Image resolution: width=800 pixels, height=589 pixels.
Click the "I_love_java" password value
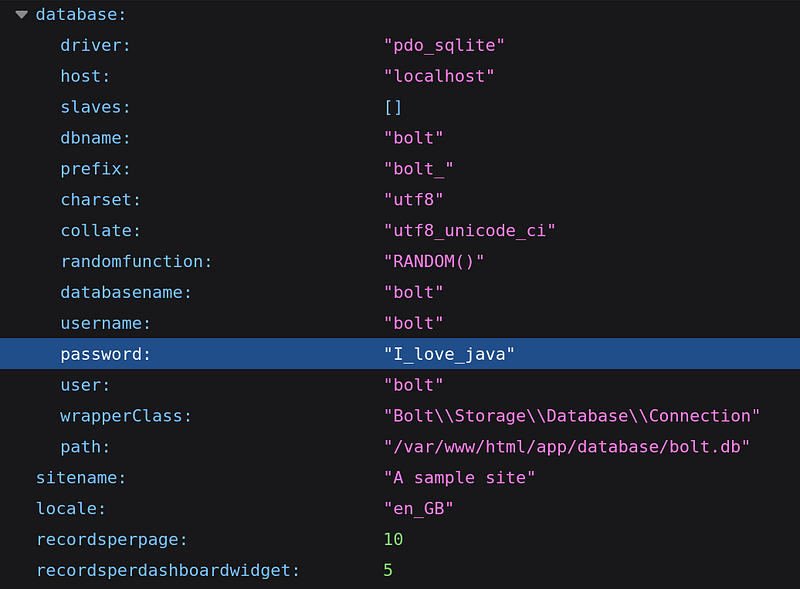pos(449,354)
